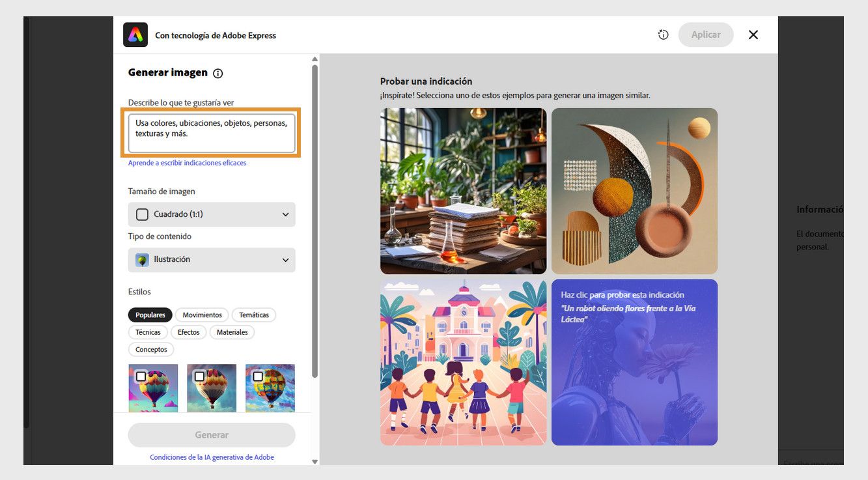Click the scroll-down arrow on the left panel
The width and height of the screenshot is (868, 480).
click(x=315, y=461)
